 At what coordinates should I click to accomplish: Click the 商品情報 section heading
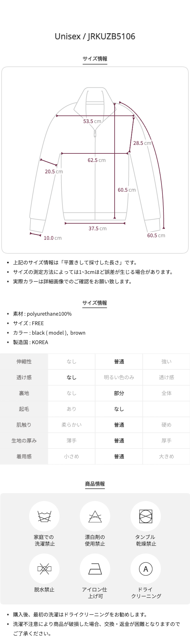95,484
